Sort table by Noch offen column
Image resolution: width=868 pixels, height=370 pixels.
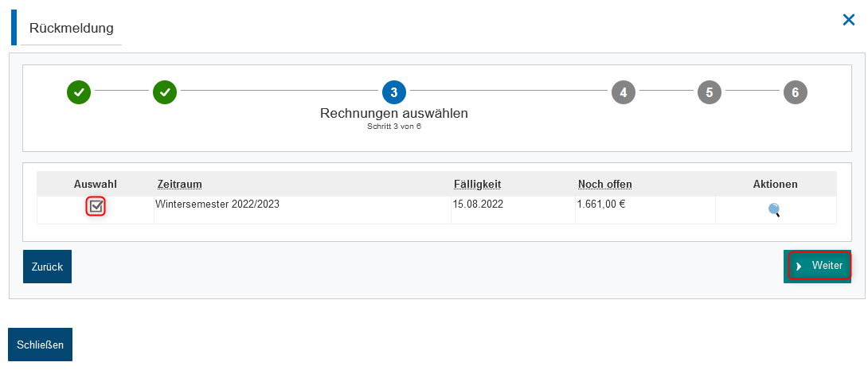pos(604,184)
